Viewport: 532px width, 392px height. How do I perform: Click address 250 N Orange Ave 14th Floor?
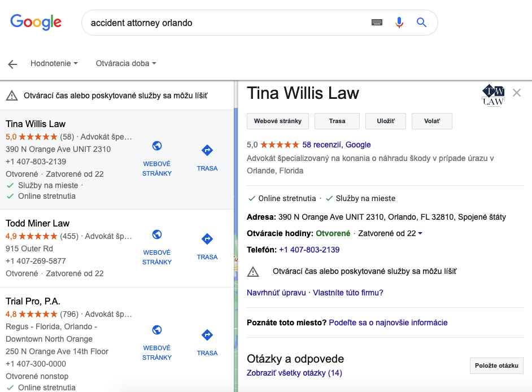pos(57,351)
